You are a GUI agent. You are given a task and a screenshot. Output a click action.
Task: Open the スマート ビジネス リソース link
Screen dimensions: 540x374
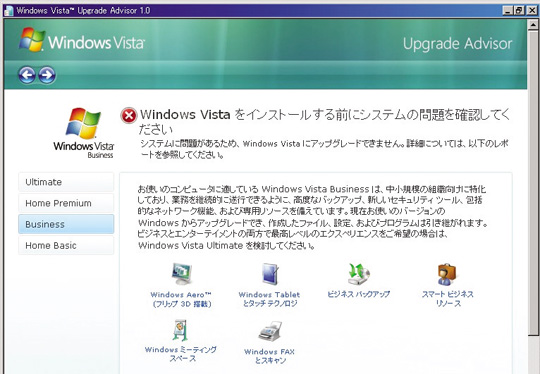point(448,299)
